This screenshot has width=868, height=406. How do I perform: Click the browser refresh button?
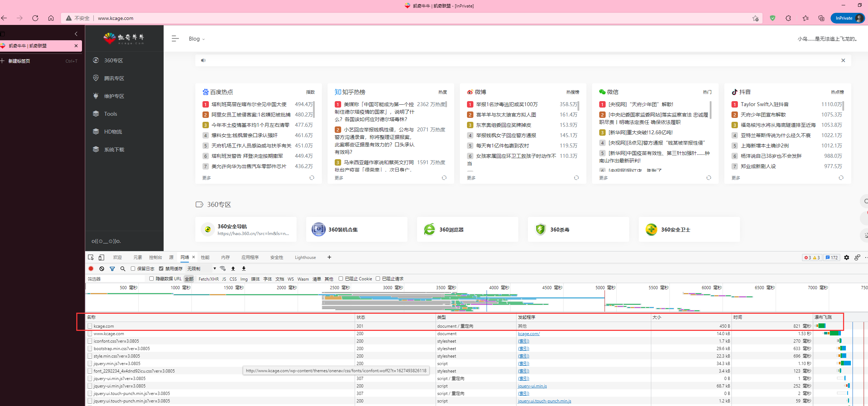point(35,18)
